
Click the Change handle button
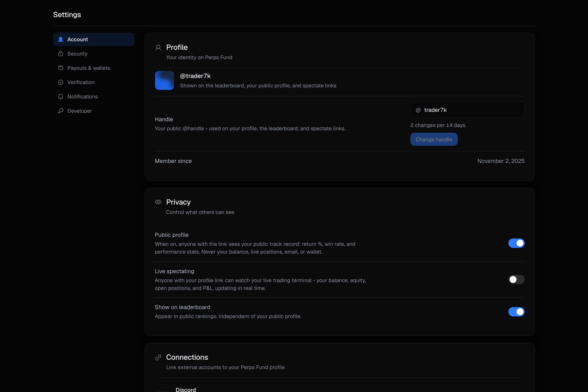point(434,139)
